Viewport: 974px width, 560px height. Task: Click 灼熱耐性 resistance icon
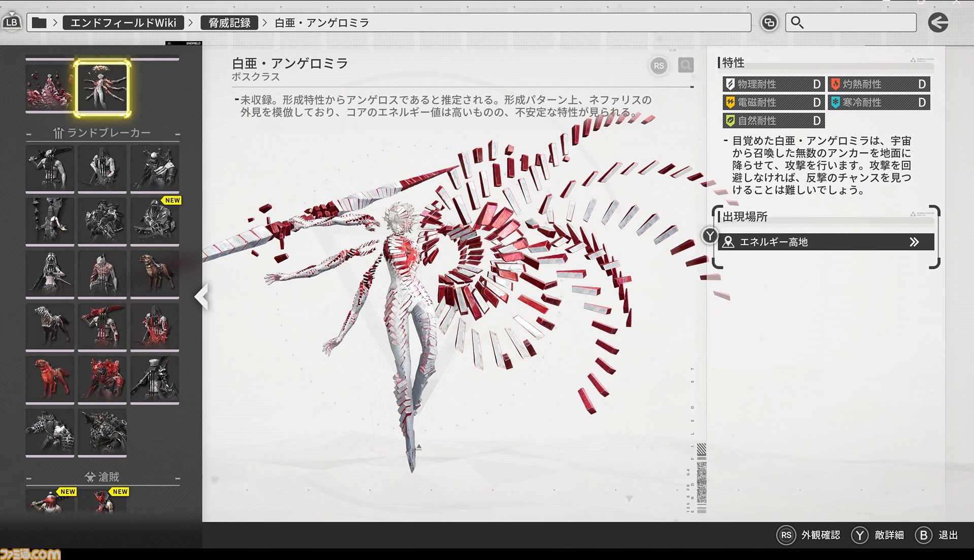pyautogui.click(x=835, y=84)
